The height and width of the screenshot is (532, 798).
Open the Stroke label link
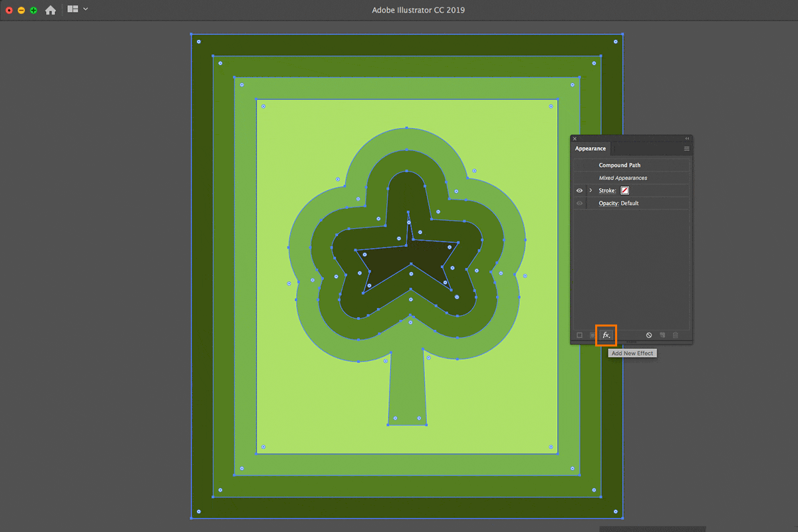pyautogui.click(x=607, y=191)
